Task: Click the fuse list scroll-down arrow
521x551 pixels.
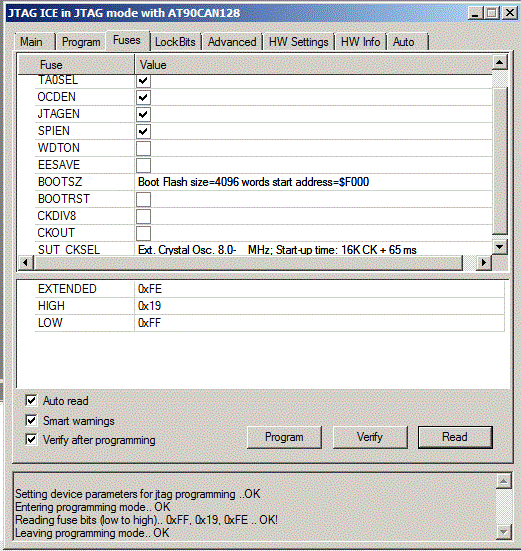Action: (x=500, y=247)
